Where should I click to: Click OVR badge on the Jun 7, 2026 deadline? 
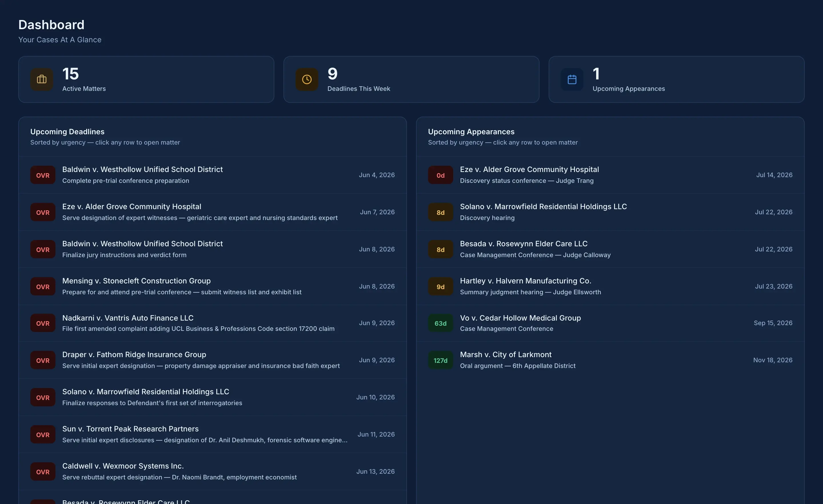tap(43, 212)
